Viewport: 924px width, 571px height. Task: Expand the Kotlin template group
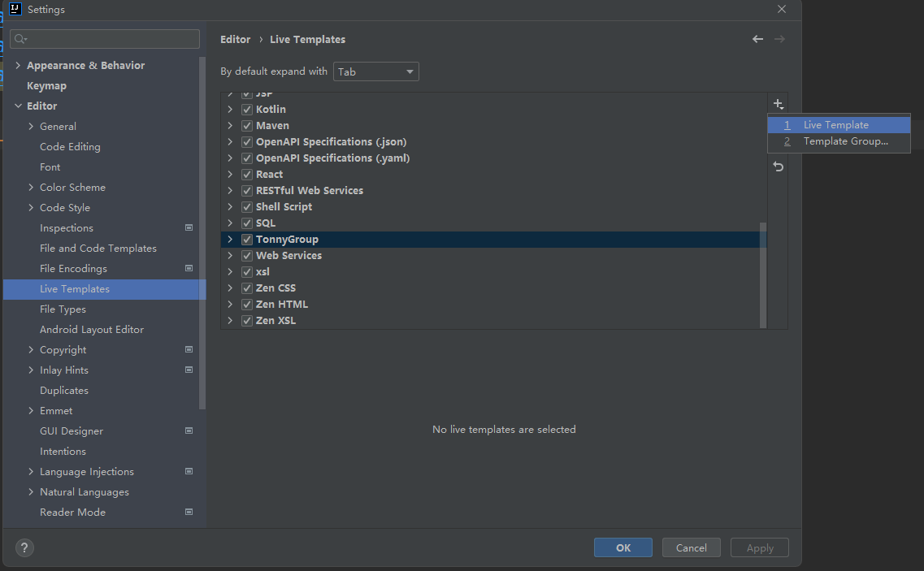click(230, 109)
